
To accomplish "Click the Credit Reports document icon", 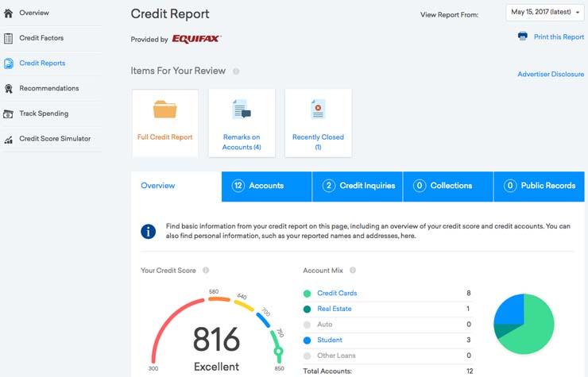I will [9, 63].
